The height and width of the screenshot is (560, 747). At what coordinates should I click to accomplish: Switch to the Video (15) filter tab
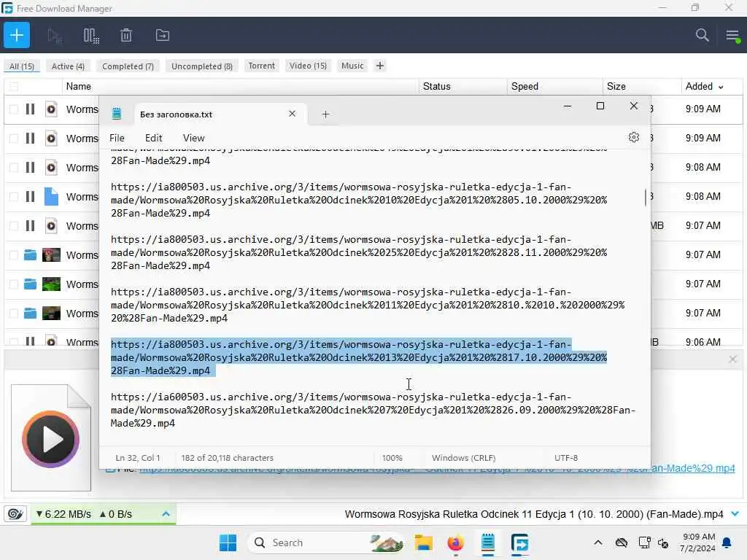coord(309,66)
